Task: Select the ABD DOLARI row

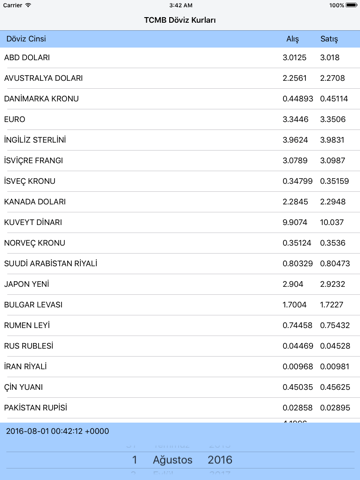Action: tap(180, 58)
